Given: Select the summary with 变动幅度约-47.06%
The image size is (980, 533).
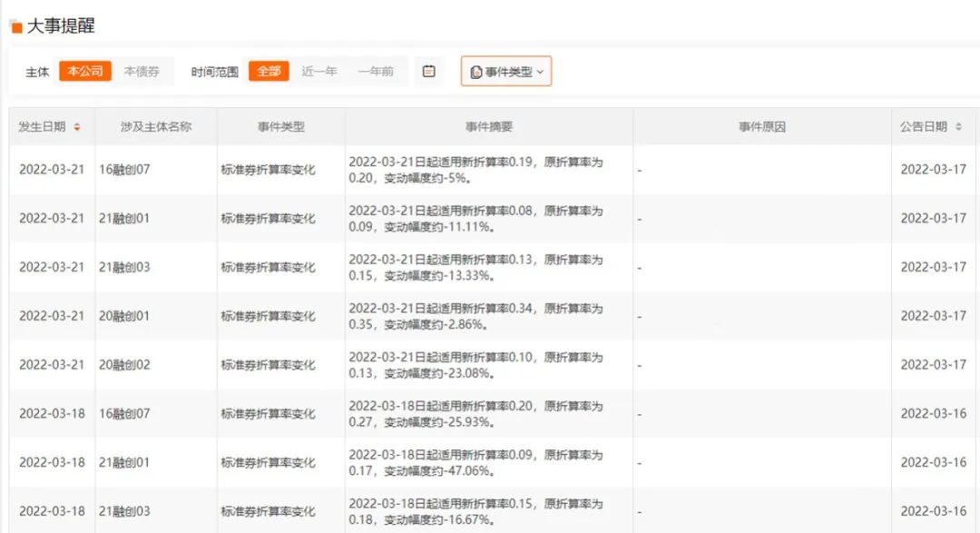Looking at the screenshot, I should [475, 462].
